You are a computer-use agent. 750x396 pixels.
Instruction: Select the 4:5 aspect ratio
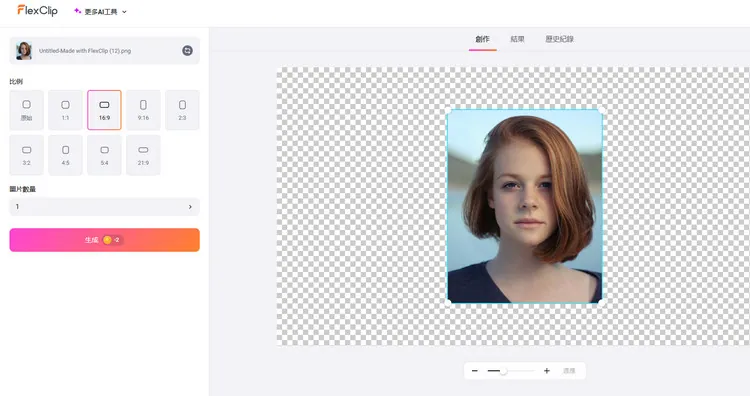click(66, 155)
